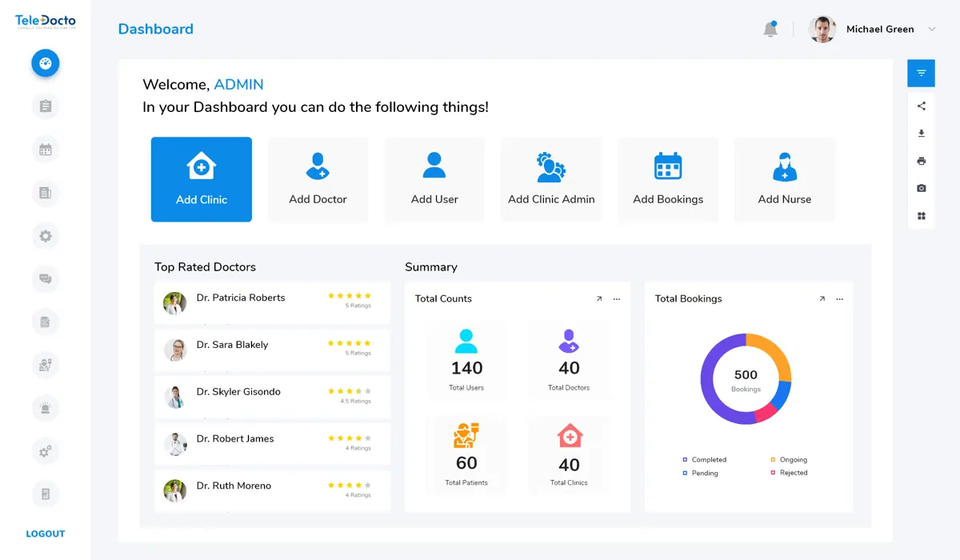The image size is (960, 560).
Task: Click the LOGOUT link
Action: 46,534
